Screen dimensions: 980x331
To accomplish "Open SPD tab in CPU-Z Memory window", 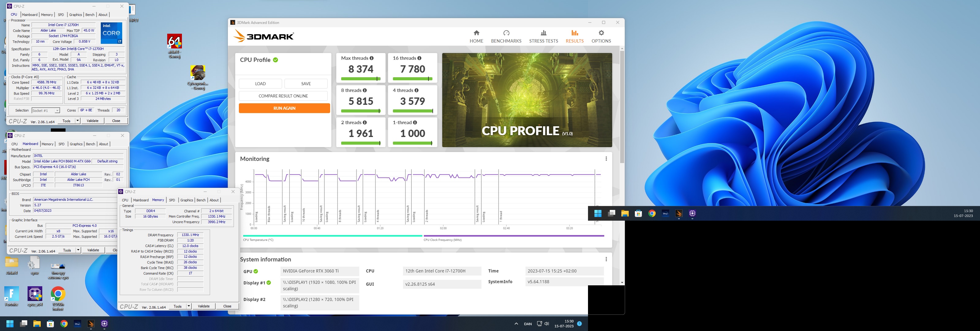I will coord(172,200).
